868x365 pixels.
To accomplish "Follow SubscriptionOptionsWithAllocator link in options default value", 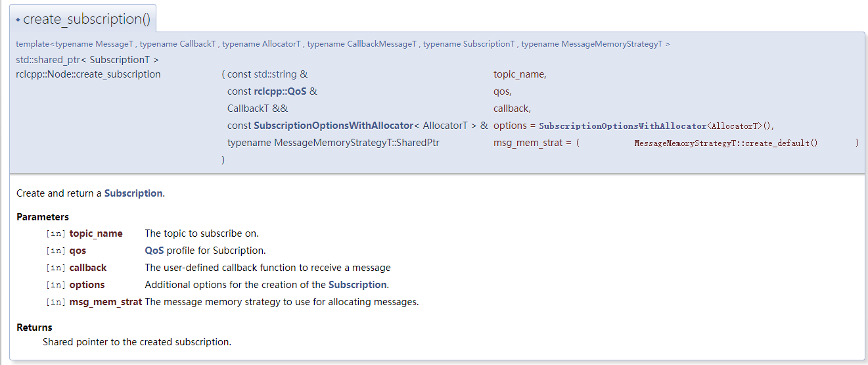I will point(622,126).
